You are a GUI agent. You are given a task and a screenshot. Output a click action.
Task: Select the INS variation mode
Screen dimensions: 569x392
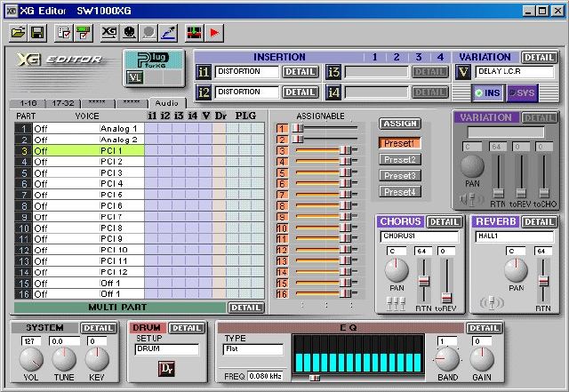tap(488, 93)
